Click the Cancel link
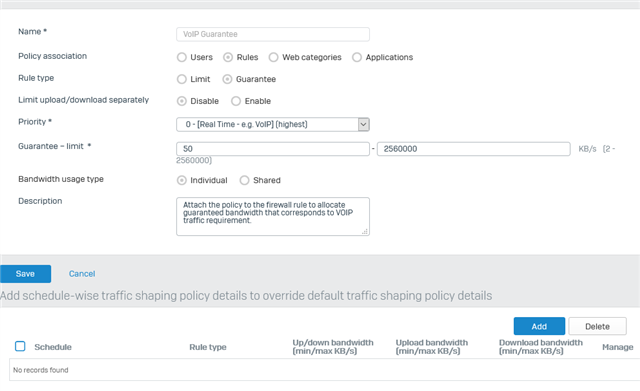Viewport: 640px width, 391px height. point(82,274)
